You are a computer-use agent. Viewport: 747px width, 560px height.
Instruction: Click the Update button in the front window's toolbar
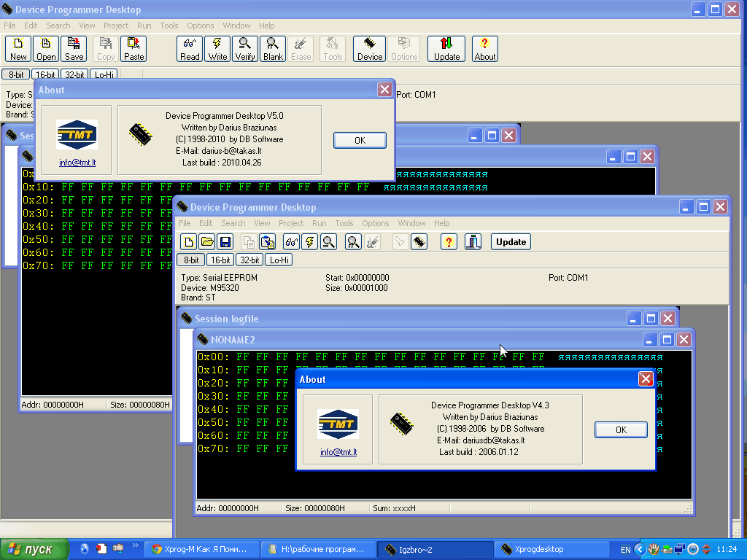(511, 242)
